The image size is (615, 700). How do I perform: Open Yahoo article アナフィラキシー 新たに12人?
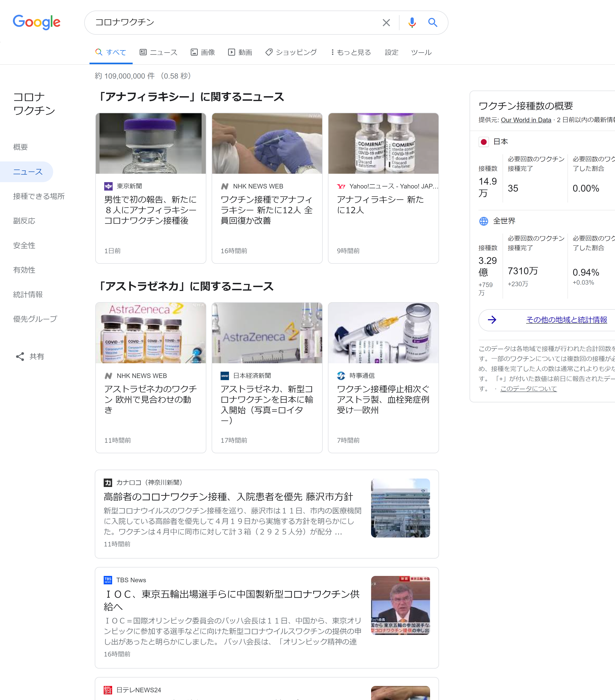(x=380, y=205)
